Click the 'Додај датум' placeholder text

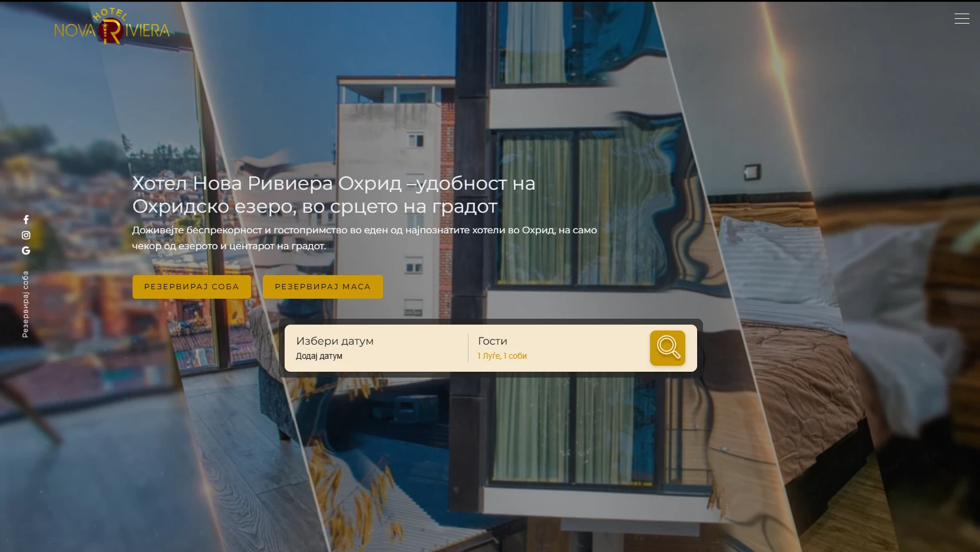[319, 356]
